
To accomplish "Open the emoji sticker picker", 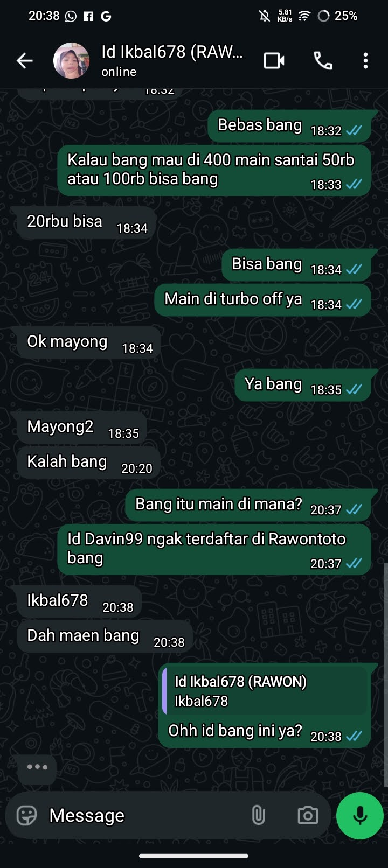I will pyautogui.click(x=26, y=815).
